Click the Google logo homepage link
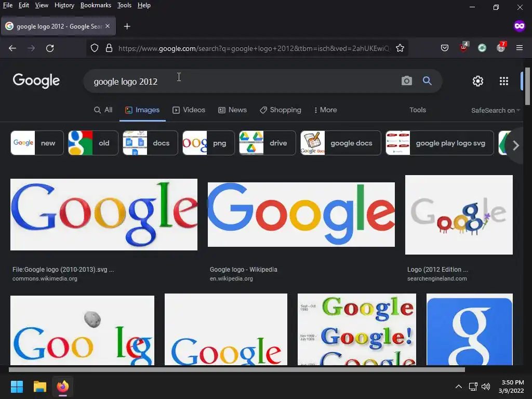532x399 pixels. tap(36, 81)
